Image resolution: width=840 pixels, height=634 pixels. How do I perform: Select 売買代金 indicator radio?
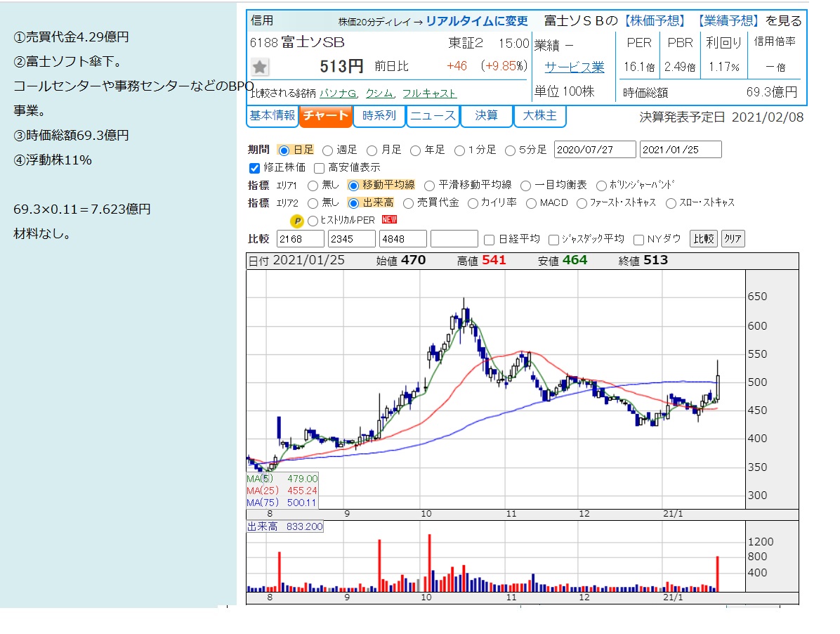(x=408, y=204)
